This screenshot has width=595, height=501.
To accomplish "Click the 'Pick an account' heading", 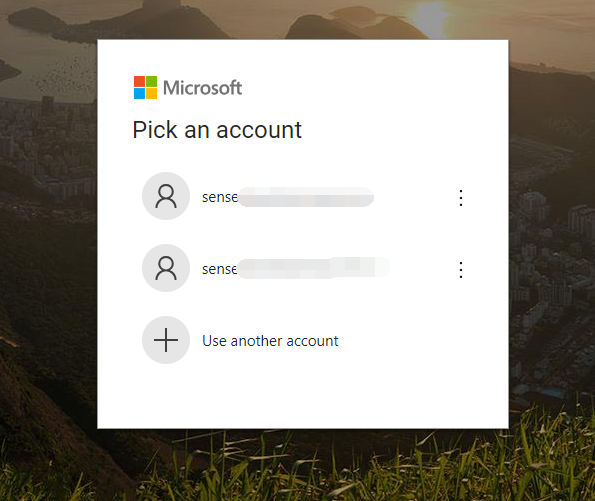I will pos(217,130).
